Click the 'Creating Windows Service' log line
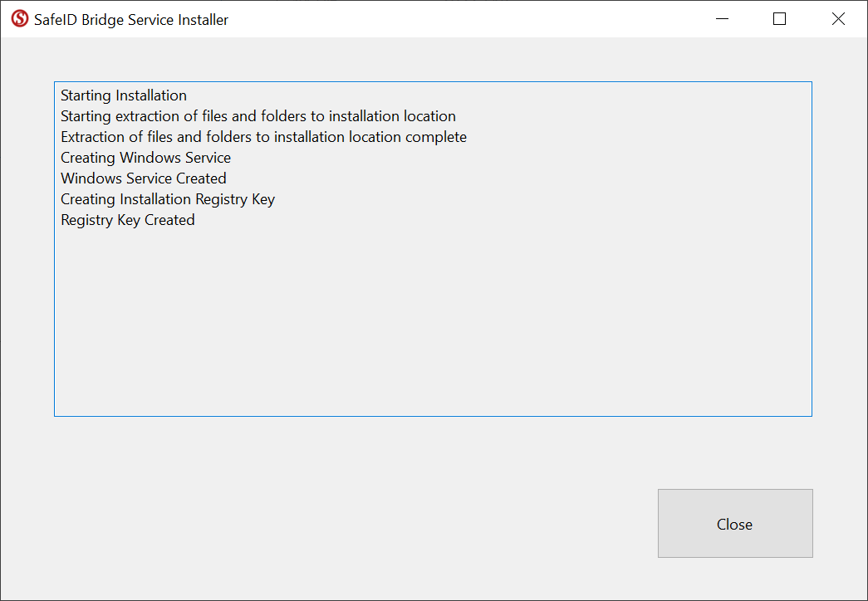 tap(145, 158)
